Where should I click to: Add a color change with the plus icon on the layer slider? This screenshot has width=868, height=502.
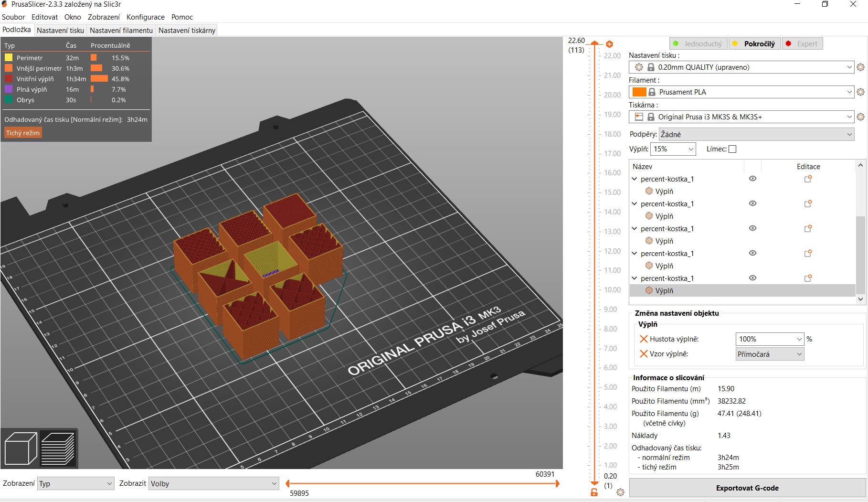point(609,44)
